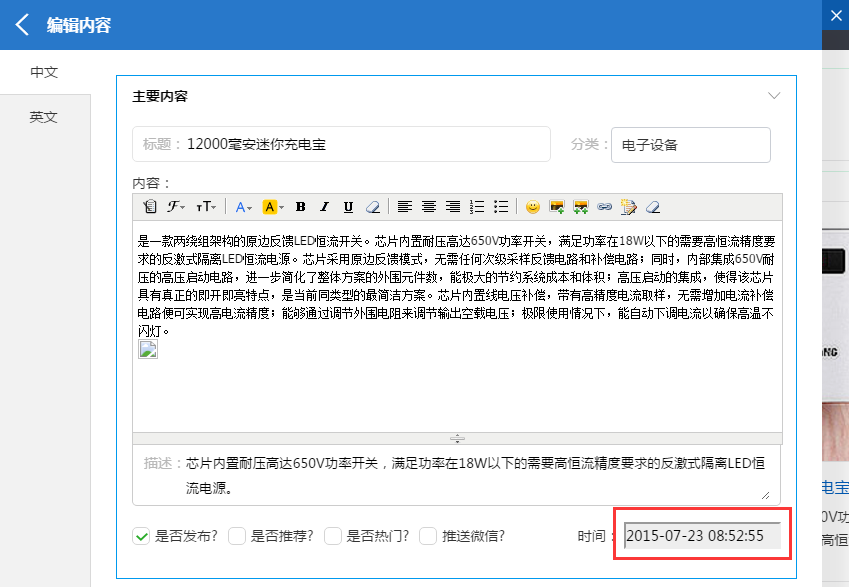Image resolution: width=849 pixels, height=587 pixels.
Task: Insert multiple images
Action: [x=580, y=206]
